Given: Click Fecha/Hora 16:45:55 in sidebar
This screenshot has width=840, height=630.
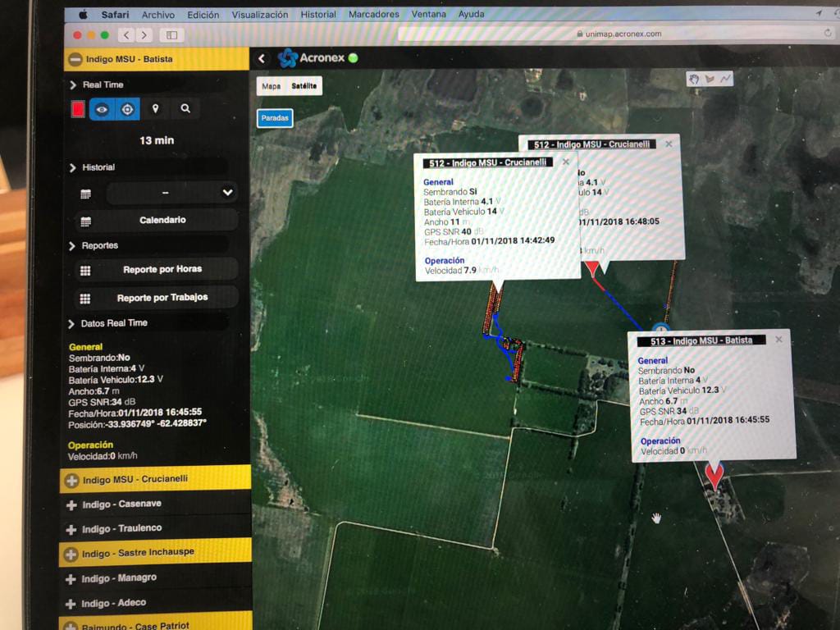Looking at the screenshot, I should tap(135, 413).
